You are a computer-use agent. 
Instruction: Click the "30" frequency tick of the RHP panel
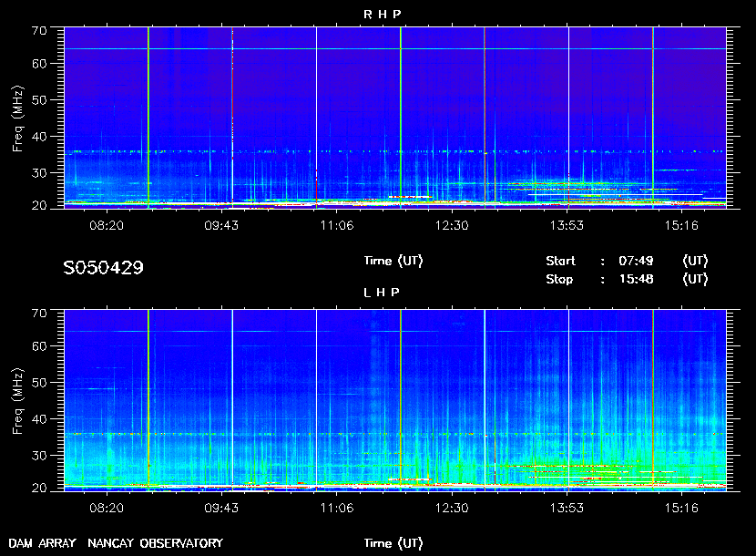point(39,173)
